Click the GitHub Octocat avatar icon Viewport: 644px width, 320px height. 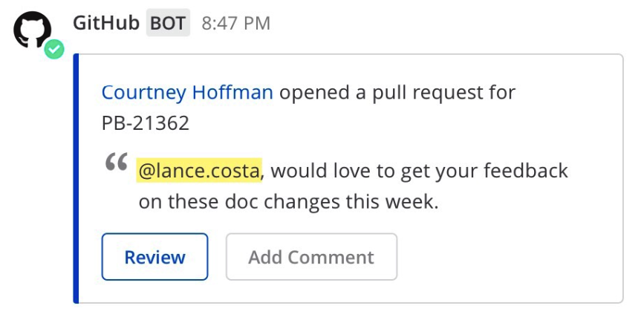pyautogui.click(x=32, y=31)
